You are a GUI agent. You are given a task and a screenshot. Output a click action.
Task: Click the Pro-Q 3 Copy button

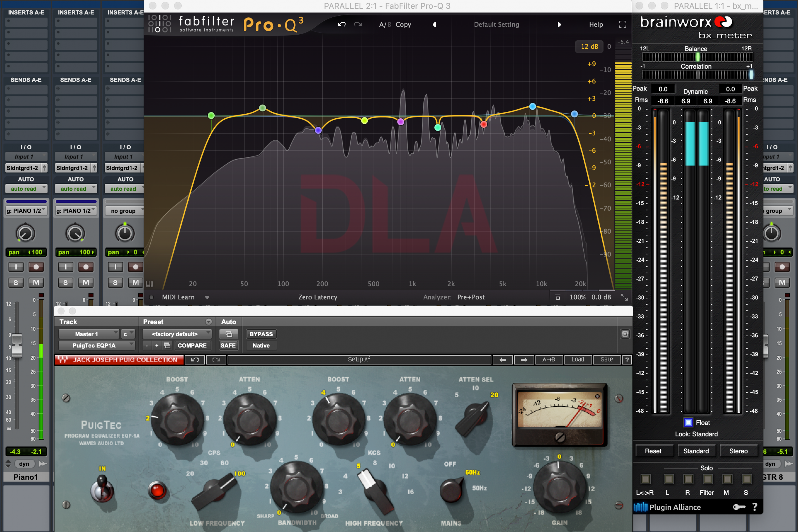tap(403, 24)
